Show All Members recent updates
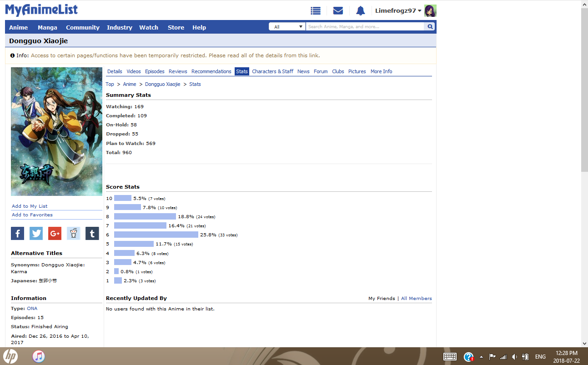The image size is (588, 365). pos(417,299)
